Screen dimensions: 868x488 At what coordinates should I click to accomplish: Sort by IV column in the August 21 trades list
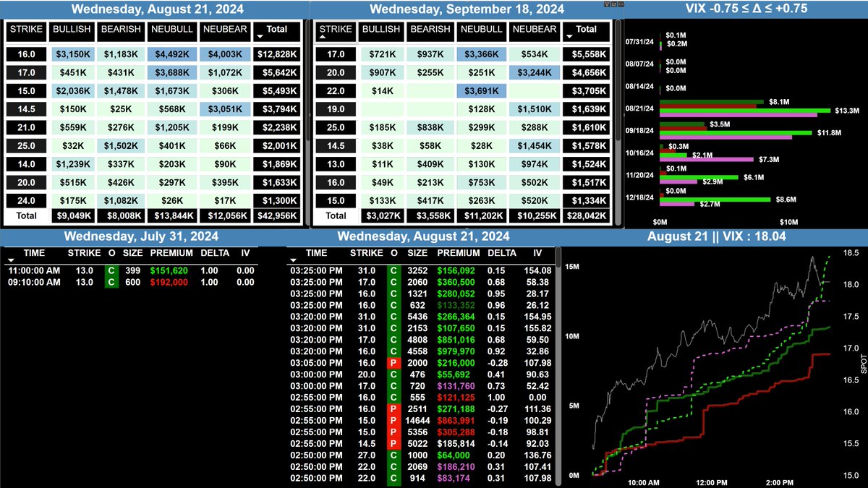537,254
